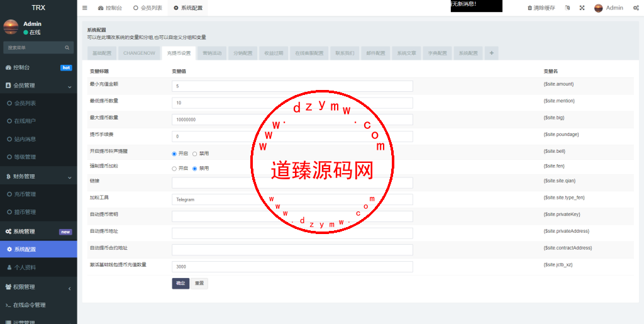Switch to the 控制台 top tab
The image size is (644, 324).
tap(109, 8)
